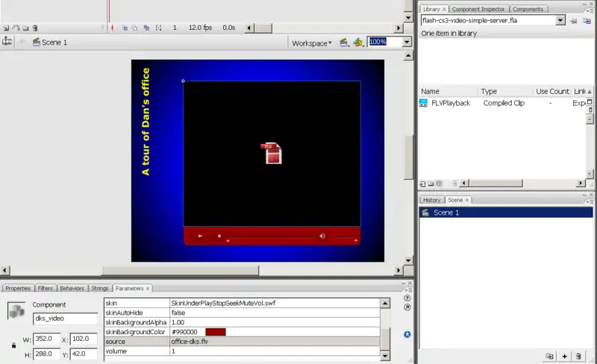
Task: Click the Duplicate Scene icon
Action: coord(549,357)
